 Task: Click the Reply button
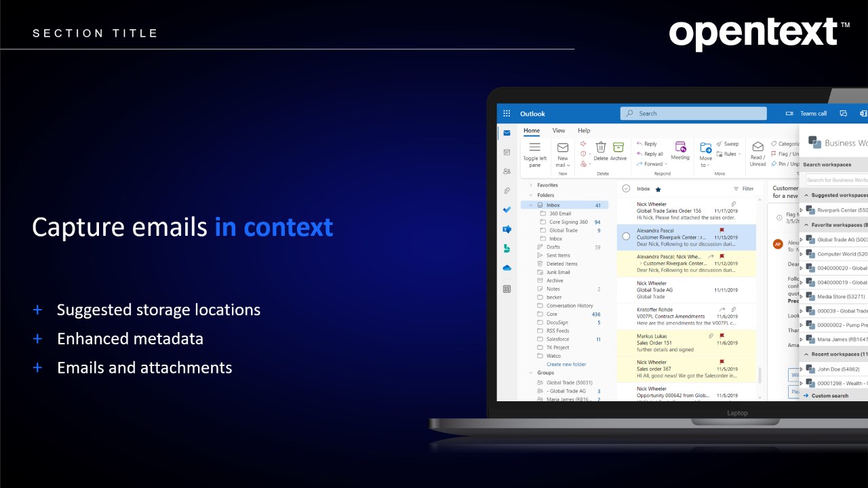(x=647, y=144)
